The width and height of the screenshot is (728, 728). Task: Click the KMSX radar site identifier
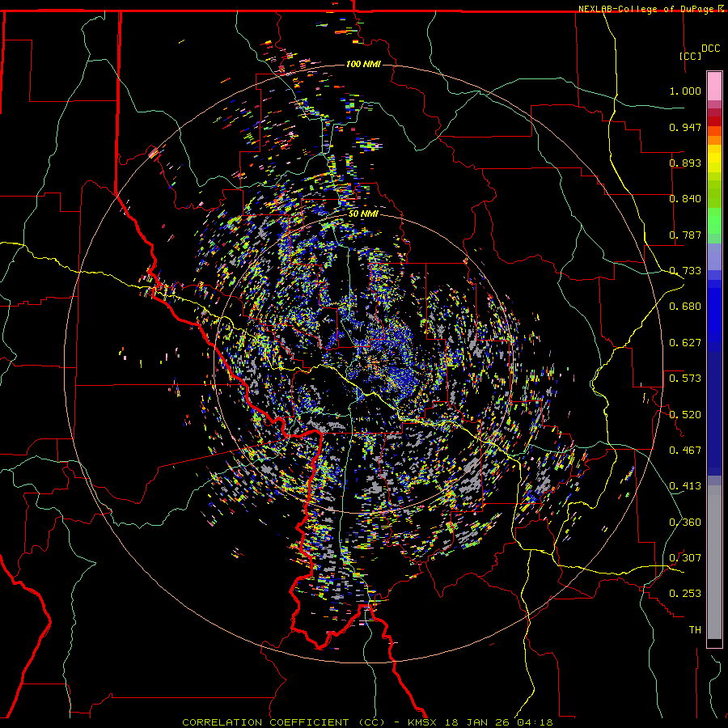(x=424, y=722)
